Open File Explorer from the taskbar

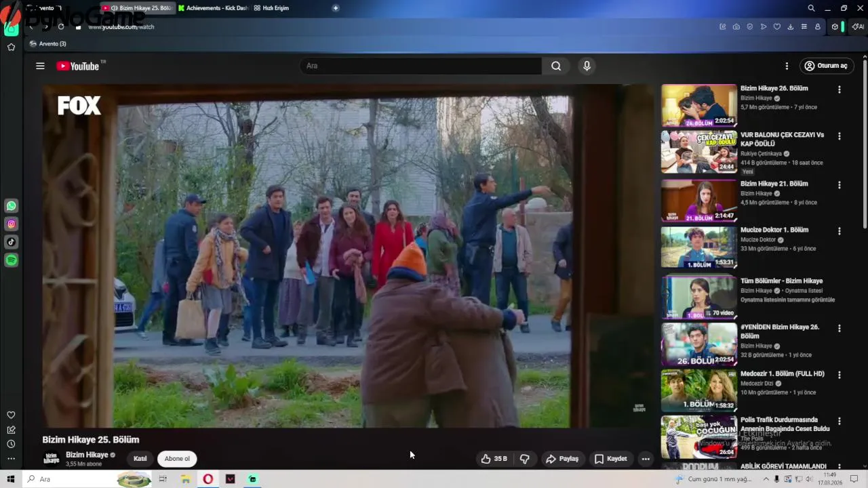tap(185, 479)
